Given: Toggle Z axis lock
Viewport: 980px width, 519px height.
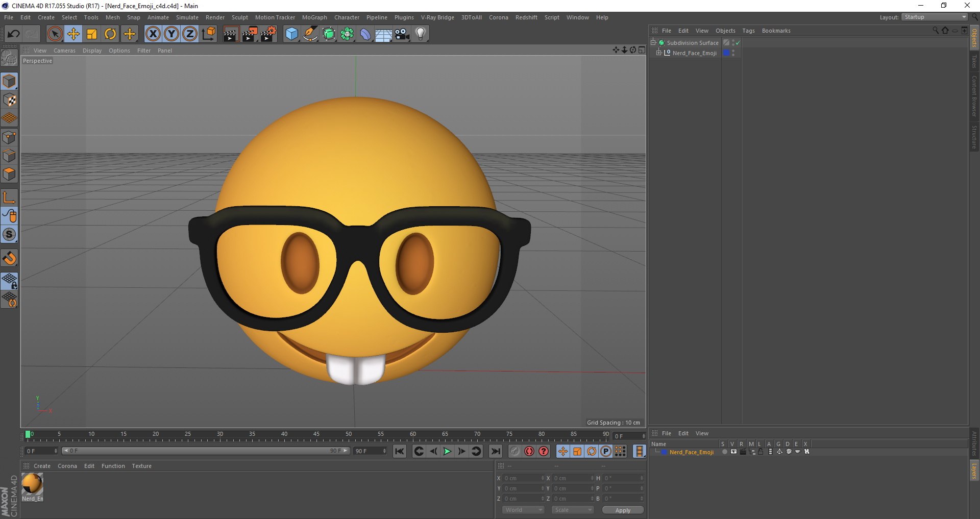Looking at the screenshot, I should click(x=190, y=34).
